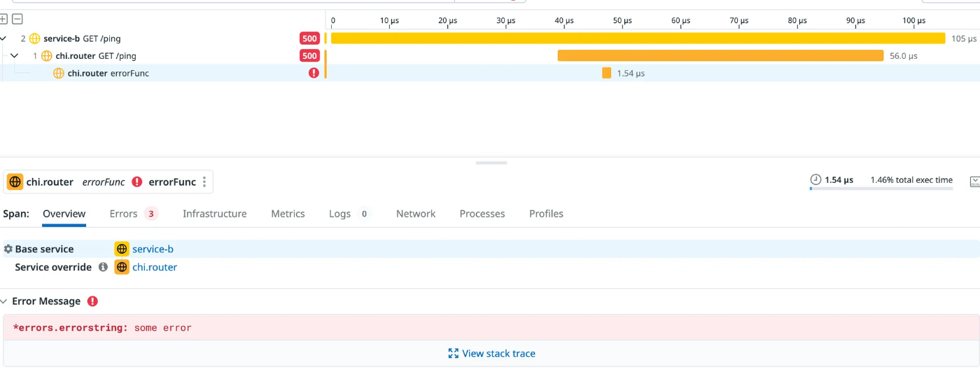Switch to the Metrics tab
The image size is (980, 368).
288,214
